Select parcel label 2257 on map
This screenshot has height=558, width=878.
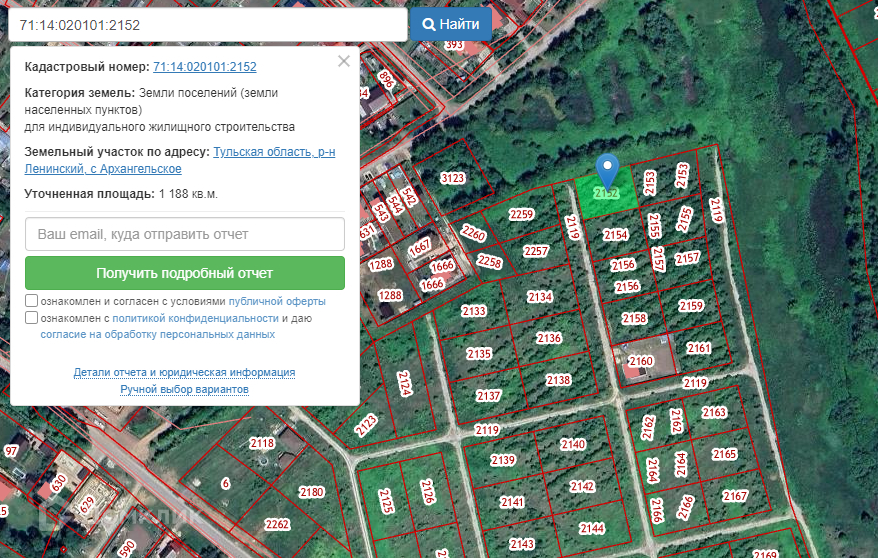(535, 251)
